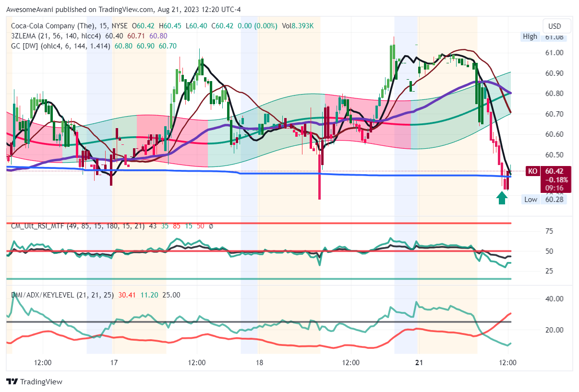Click the 60.90 price axis label
Screen dimensions: 579x392
[555, 73]
